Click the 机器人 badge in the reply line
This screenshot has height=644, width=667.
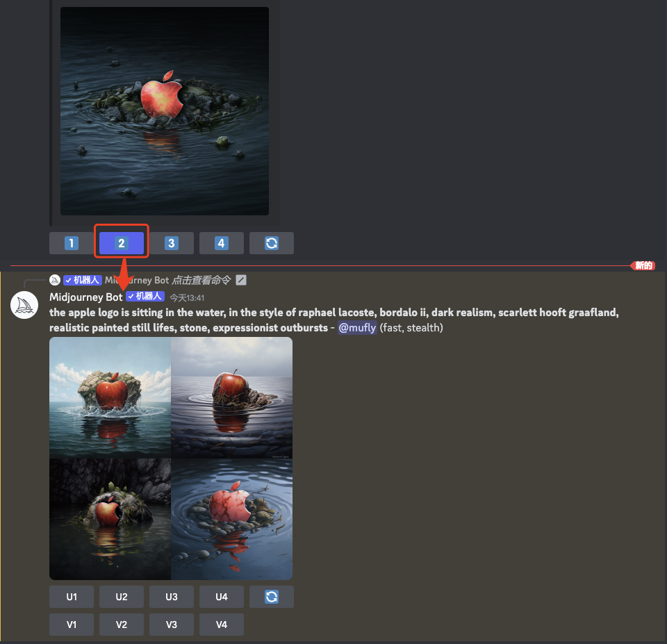point(83,280)
